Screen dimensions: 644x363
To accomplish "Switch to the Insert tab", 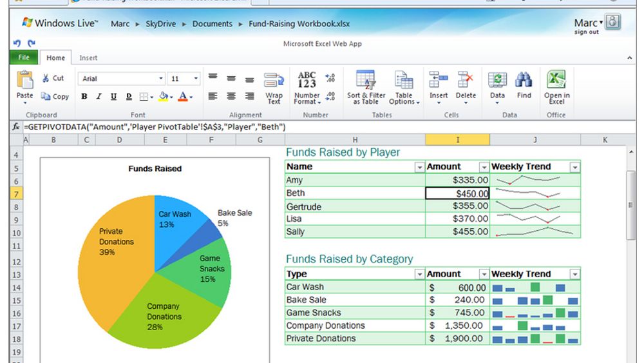I will coord(88,58).
